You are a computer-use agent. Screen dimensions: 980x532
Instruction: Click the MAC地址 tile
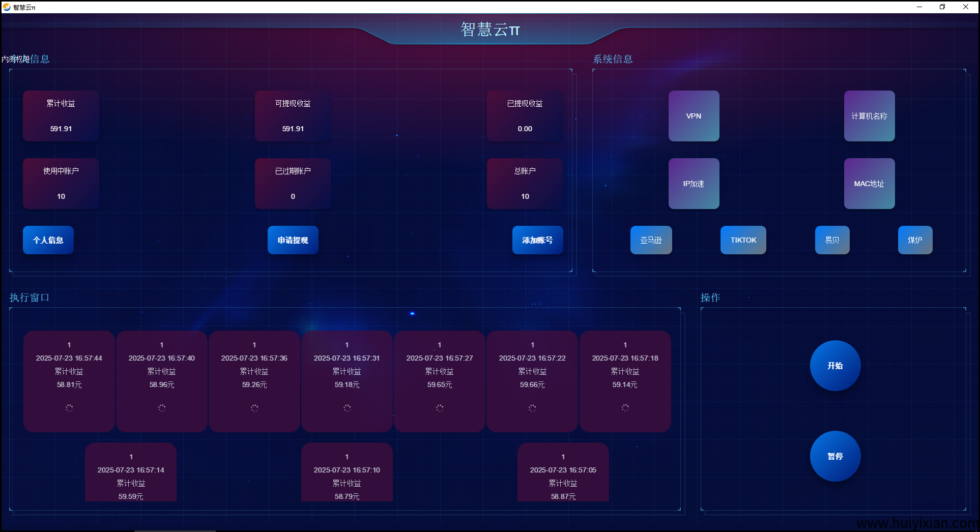coord(869,184)
